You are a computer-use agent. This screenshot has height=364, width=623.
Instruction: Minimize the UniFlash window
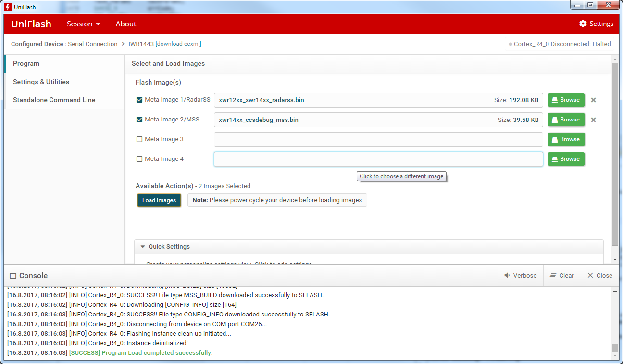click(x=577, y=5)
